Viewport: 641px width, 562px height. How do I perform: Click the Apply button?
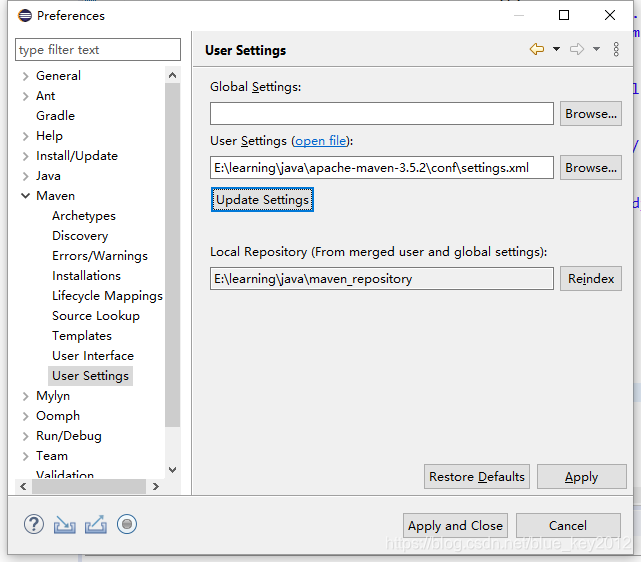[x=581, y=477]
